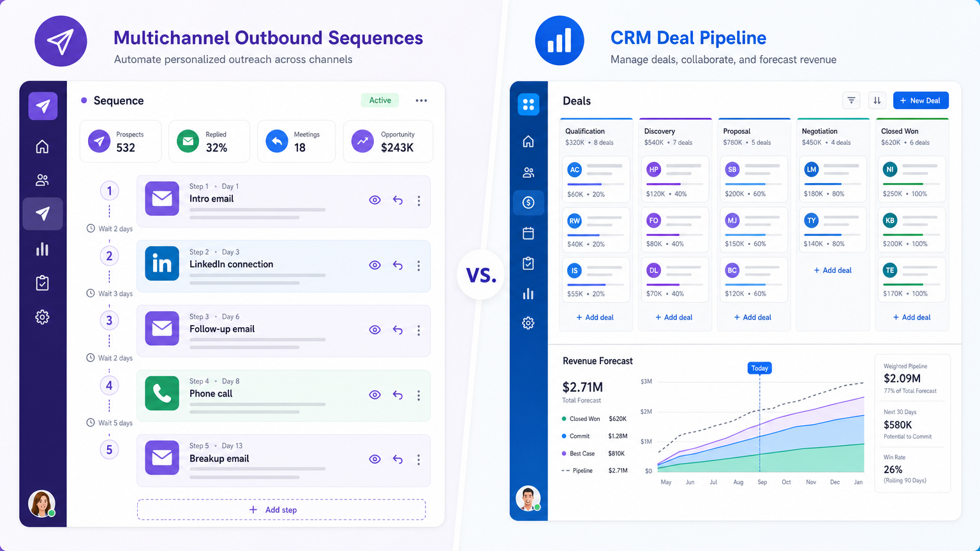This screenshot has height=551, width=980.
Task: Open Sequence three-dot options menu
Action: point(421,100)
